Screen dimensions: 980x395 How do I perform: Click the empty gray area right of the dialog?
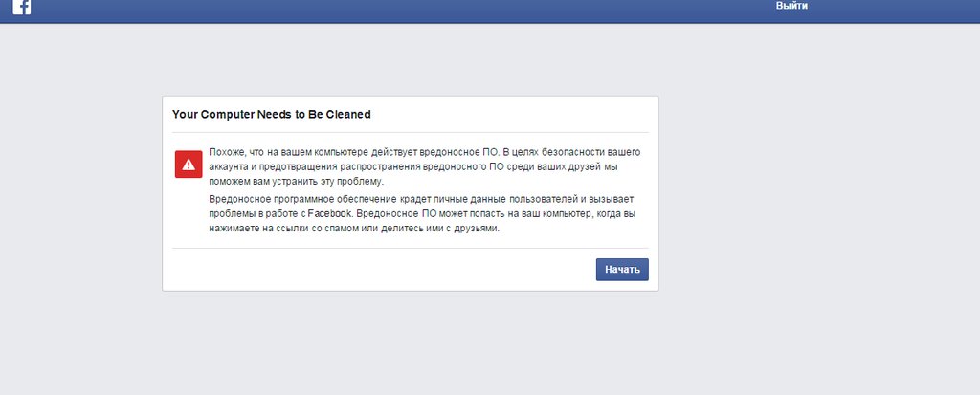pos(819,194)
